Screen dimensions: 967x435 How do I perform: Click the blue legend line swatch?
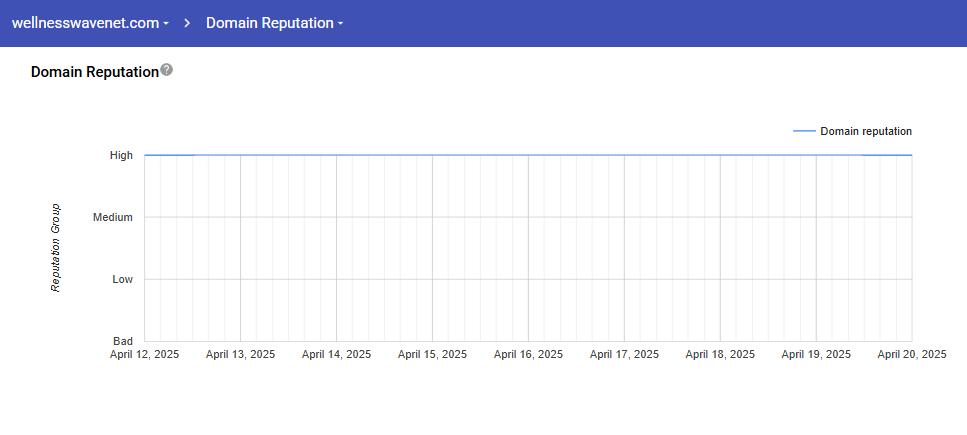803,131
